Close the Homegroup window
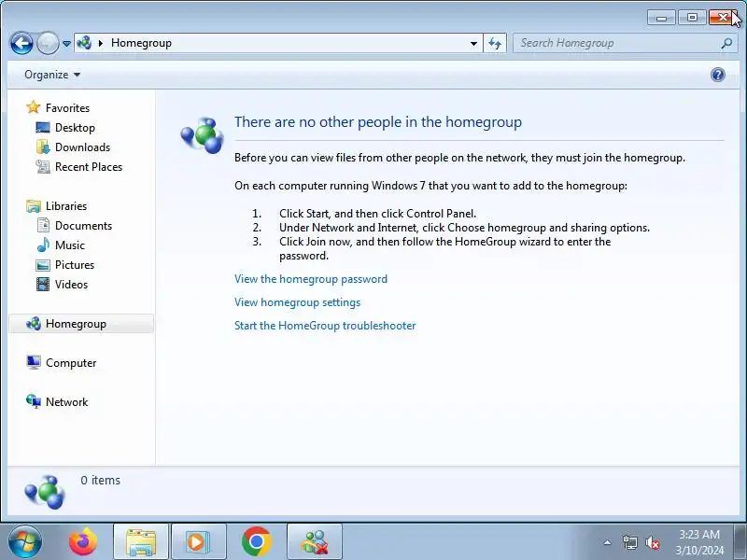This screenshot has width=747, height=560. 723,18
